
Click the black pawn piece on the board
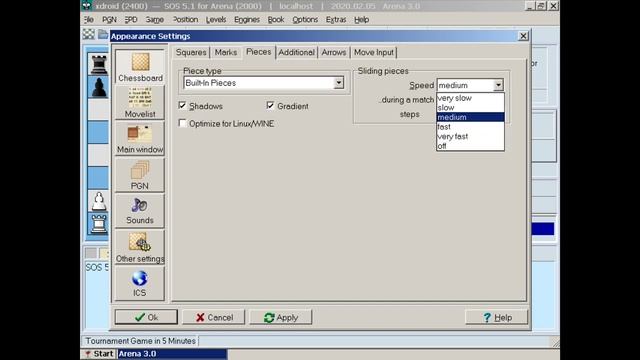coord(99,87)
